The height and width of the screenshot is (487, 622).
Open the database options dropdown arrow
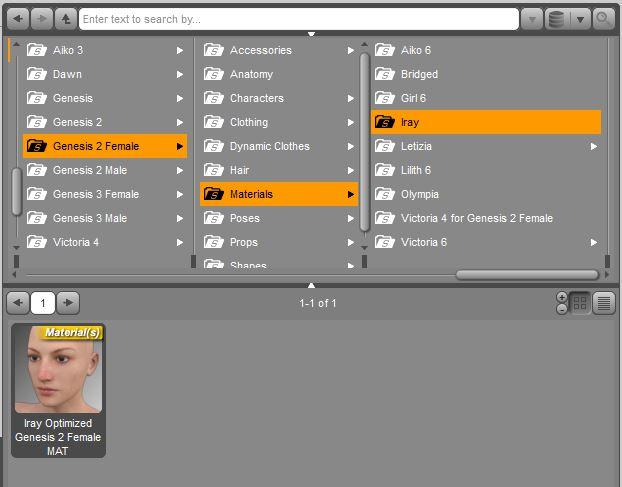tap(580, 19)
